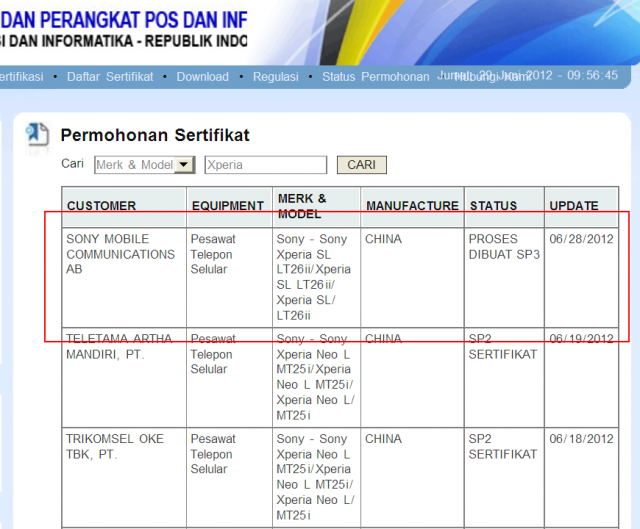Click the UPDATE column header

573,206
